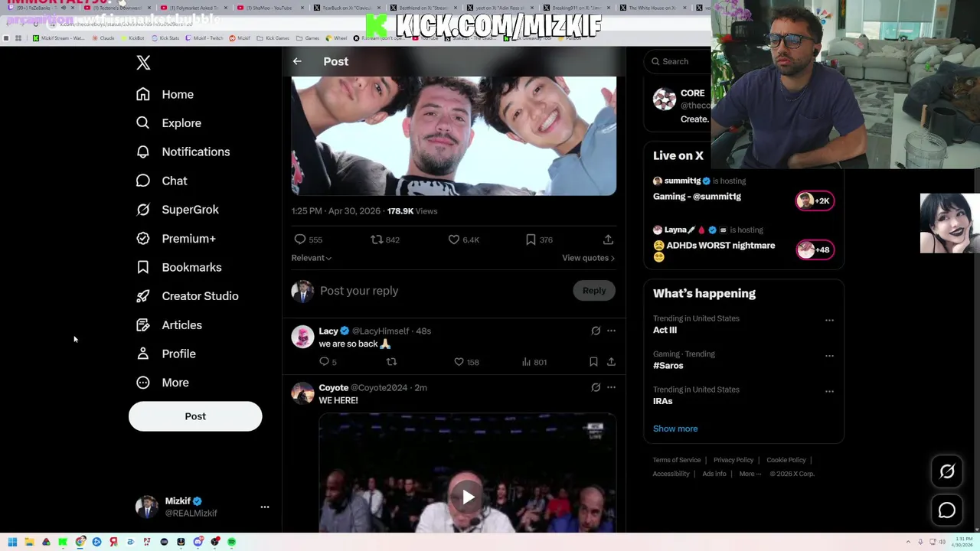Click the More circle icon in sidebar
Image resolution: width=980 pixels, height=551 pixels.
coord(143,383)
